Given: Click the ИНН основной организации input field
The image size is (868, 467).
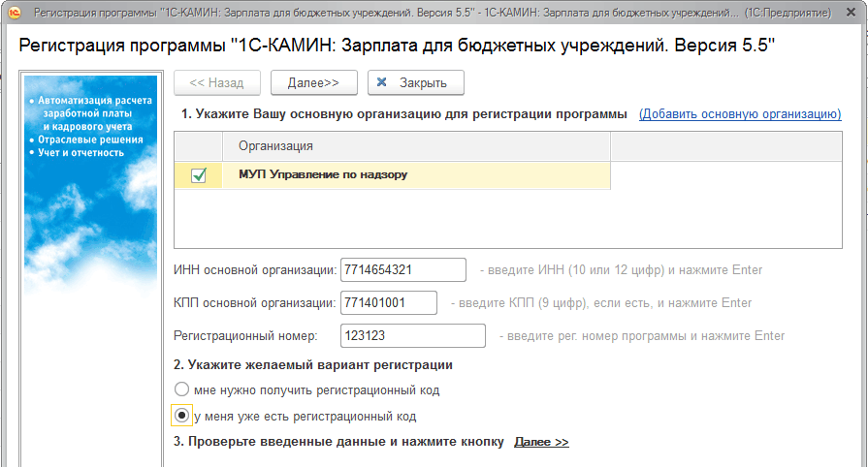Looking at the screenshot, I should point(403,269).
